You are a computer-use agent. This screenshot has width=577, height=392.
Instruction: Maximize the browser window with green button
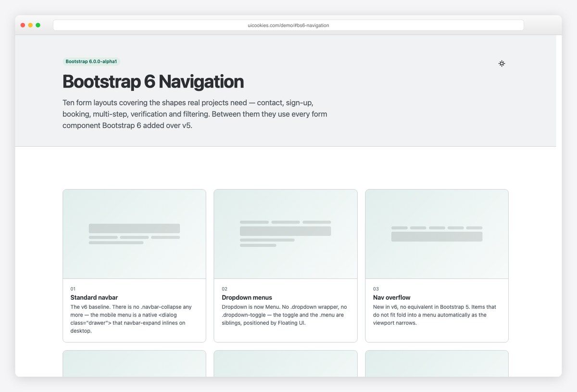point(38,25)
